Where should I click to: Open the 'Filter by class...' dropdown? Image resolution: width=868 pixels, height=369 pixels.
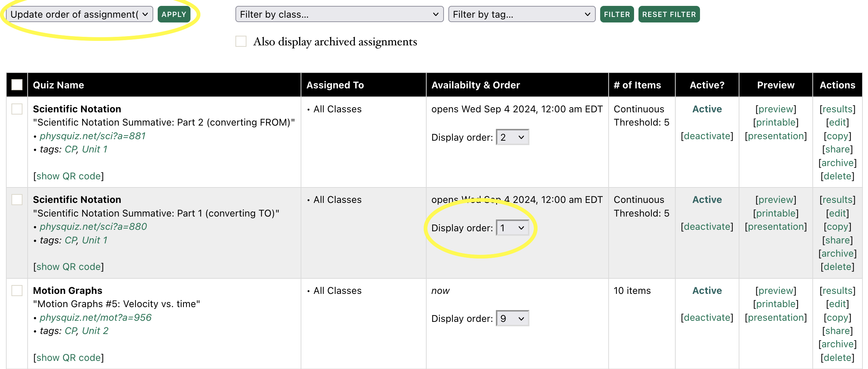point(339,14)
